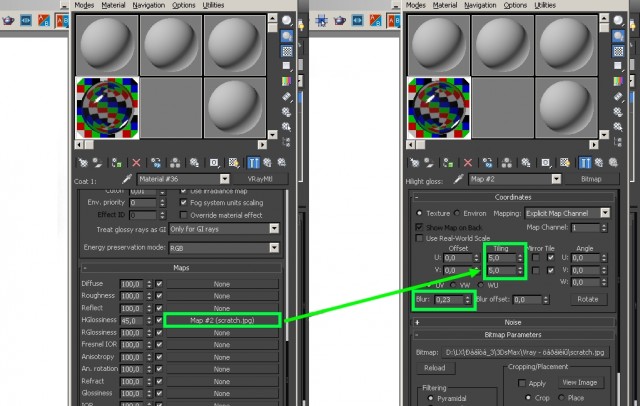Toggle Use irradiance map checkbox
The image size is (640, 406).
coord(184,191)
